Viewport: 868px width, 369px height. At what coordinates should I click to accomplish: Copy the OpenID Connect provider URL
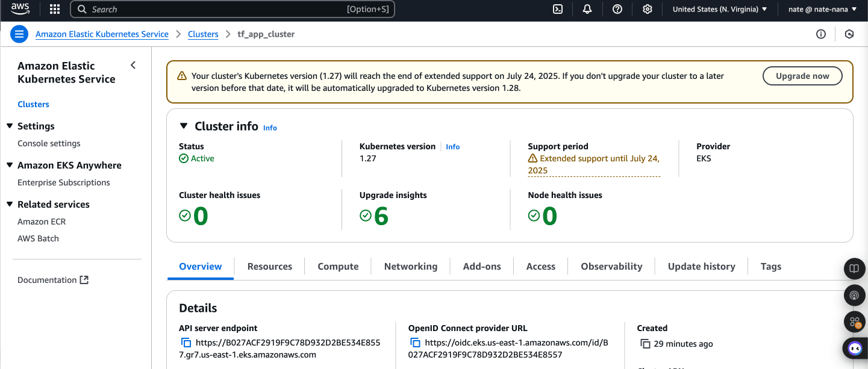pos(415,342)
